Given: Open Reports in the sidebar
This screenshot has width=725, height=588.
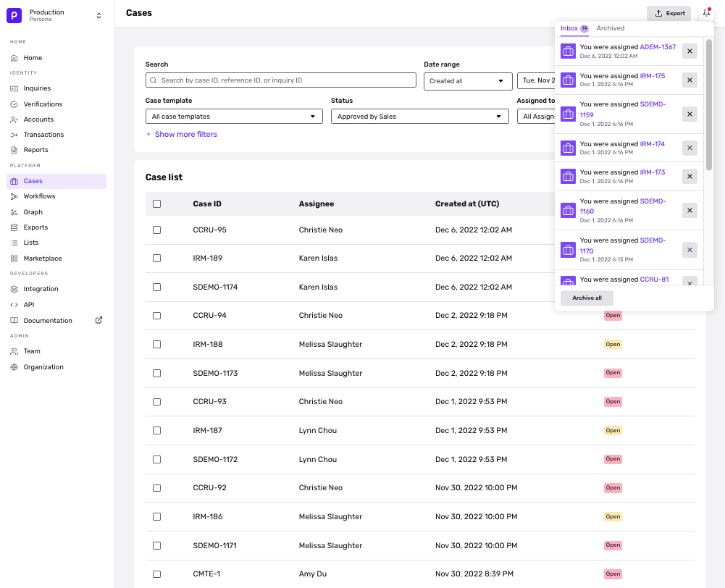Looking at the screenshot, I should [57, 150].
